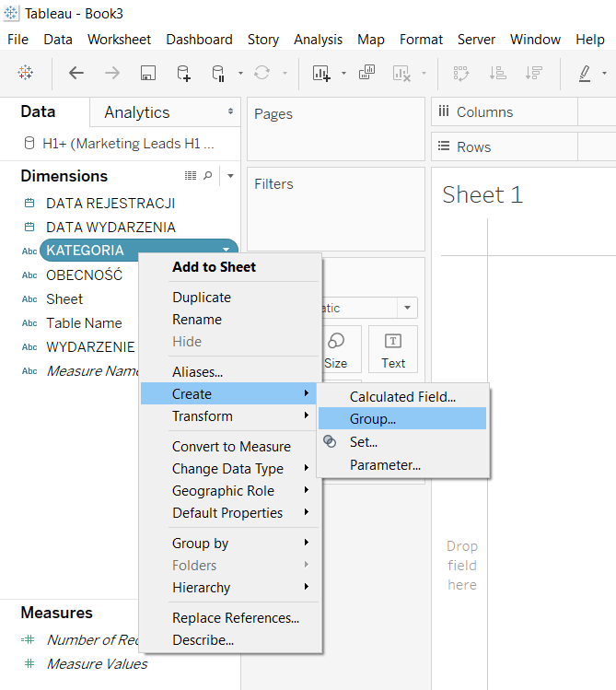Screen dimensions: 616x690
Task: Click the Undo back arrow
Action: 76,73
